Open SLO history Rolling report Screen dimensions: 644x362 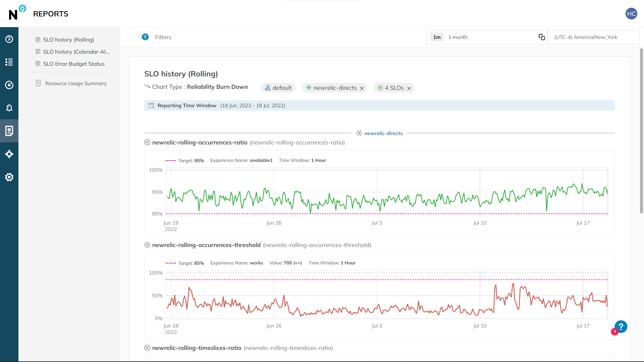coord(68,40)
